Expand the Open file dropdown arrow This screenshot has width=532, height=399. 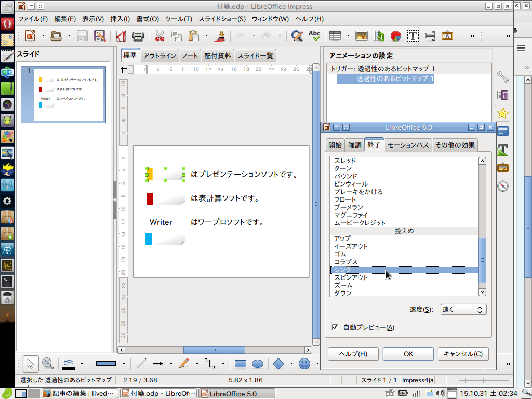click(x=69, y=36)
